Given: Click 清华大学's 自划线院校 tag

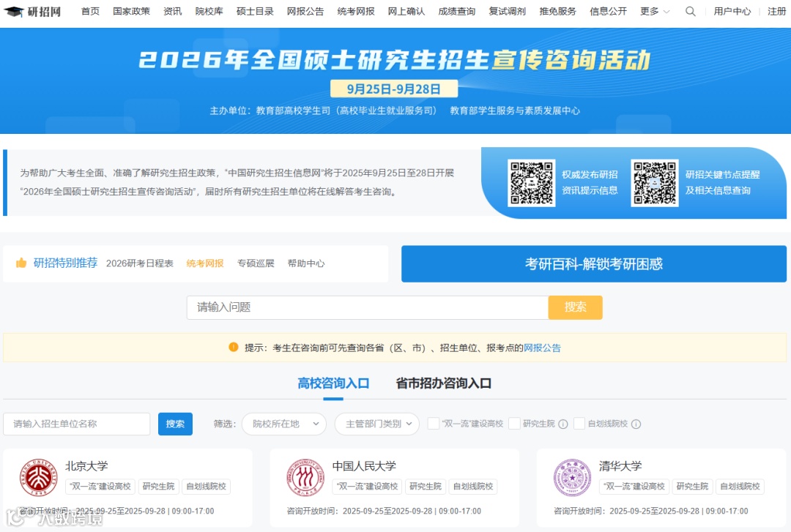Looking at the screenshot, I should pos(740,486).
